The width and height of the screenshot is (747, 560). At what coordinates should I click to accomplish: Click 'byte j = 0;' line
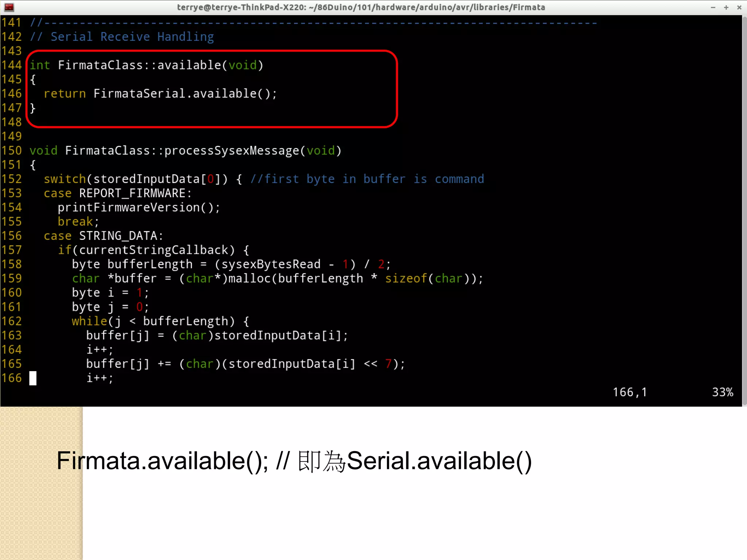(x=110, y=307)
